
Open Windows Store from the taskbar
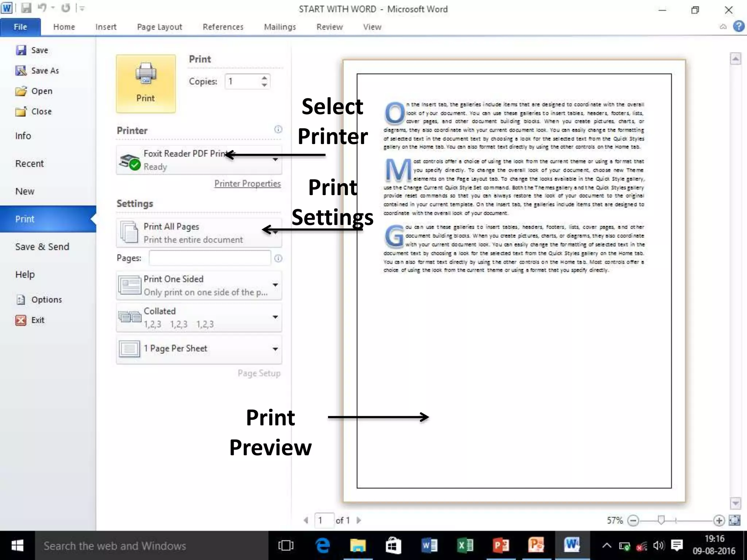coord(393,545)
